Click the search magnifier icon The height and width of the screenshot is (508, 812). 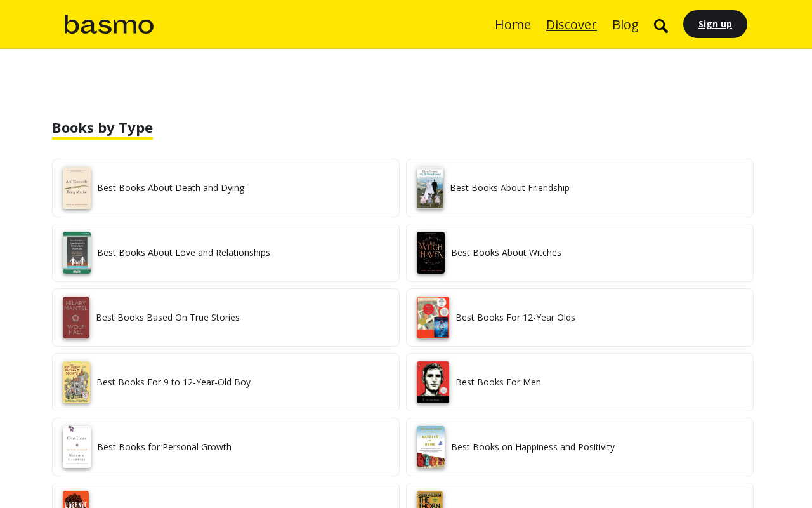tap(660, 26)
